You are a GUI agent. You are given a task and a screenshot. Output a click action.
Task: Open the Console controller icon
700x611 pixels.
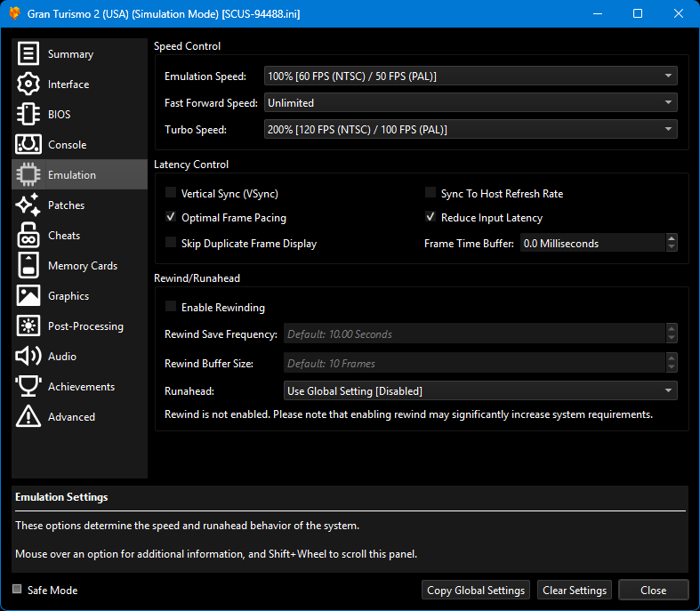(28, 145)
